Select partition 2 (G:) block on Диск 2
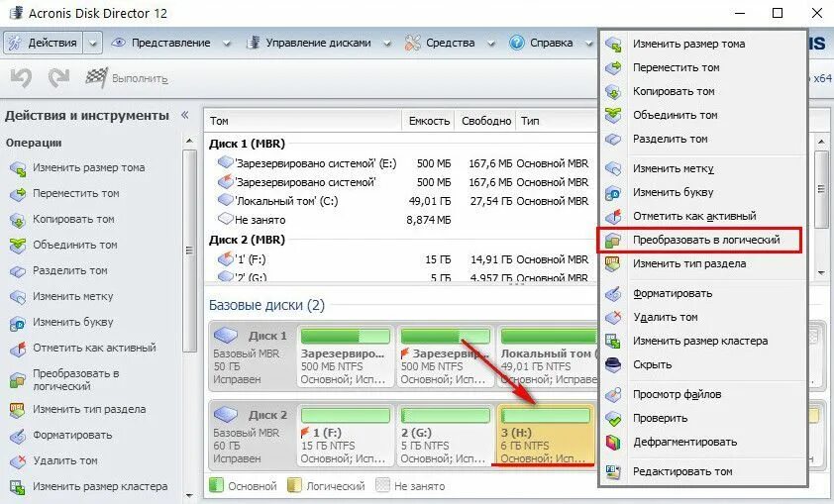The image size is (834, 504). pos(445,435)
